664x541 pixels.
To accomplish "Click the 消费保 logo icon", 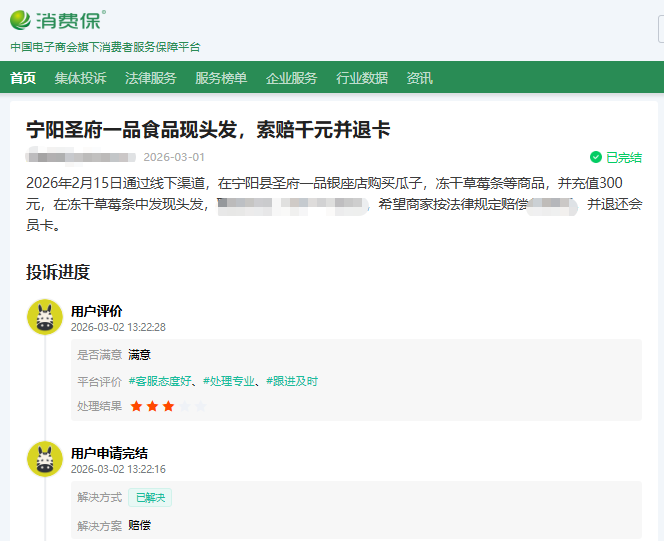I will tap(21, 20).
